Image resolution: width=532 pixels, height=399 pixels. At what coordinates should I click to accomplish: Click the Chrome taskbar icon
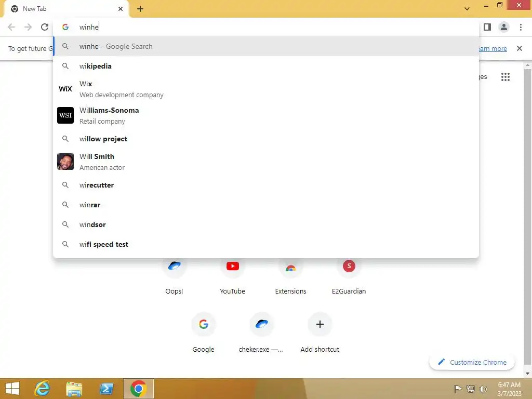[x=138, y=389]
